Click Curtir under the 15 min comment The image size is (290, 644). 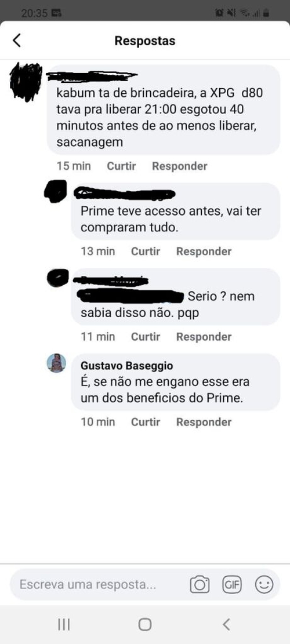121,166
